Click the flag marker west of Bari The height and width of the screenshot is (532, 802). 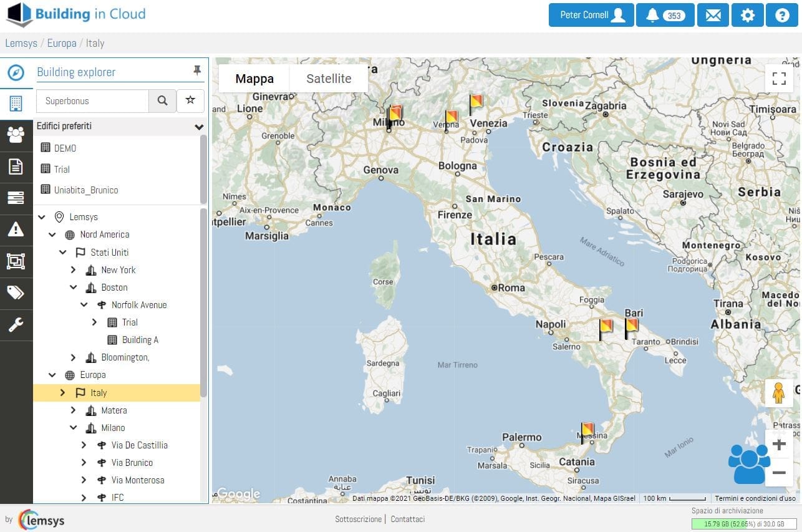[606, 329]
